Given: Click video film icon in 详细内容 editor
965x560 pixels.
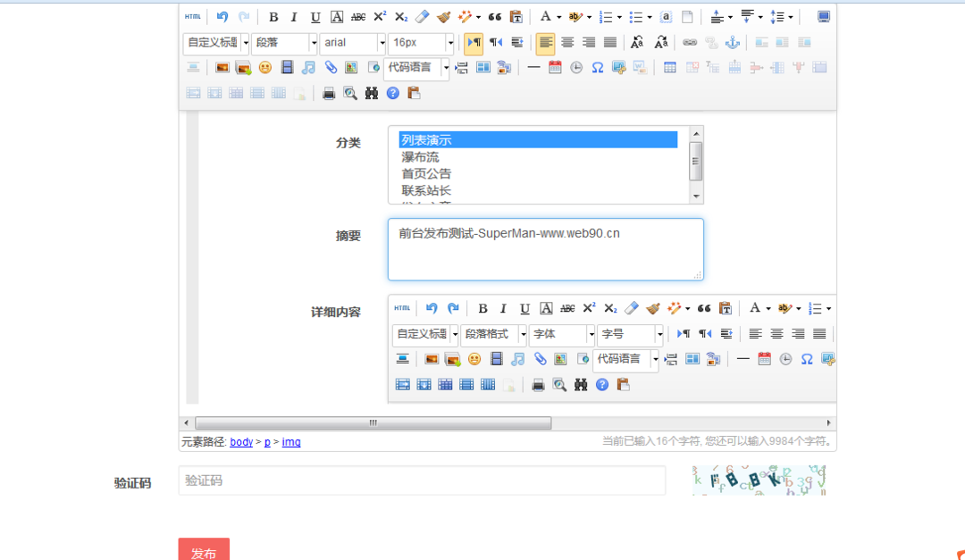Looking at the screenshot, I should (496, 359).
